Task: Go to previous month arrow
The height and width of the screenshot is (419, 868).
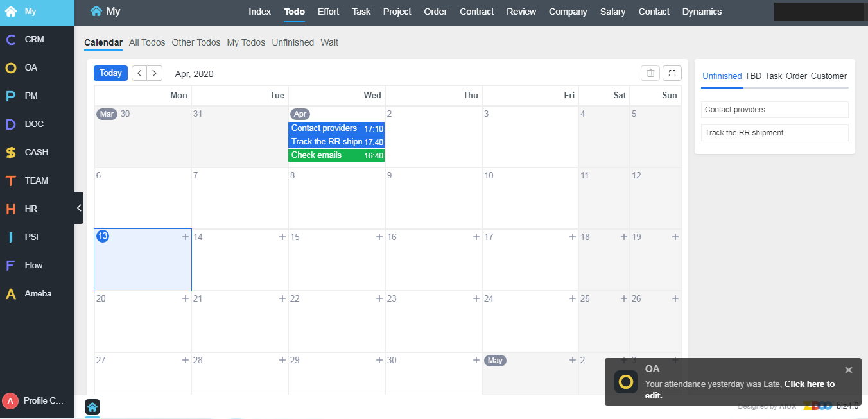Action: 139,73
